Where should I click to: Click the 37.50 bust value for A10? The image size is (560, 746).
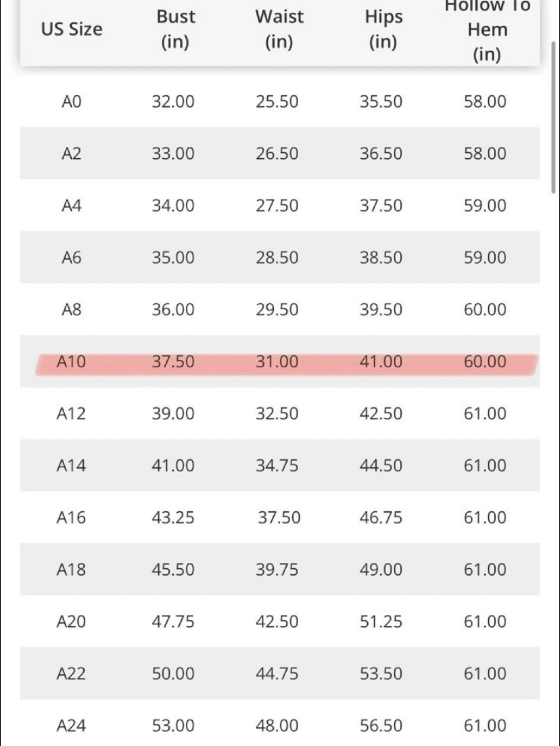[173, 362]
